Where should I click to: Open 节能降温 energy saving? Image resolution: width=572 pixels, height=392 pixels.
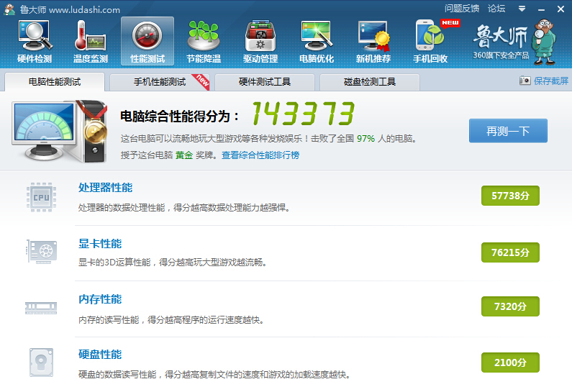tap(204, 41)
